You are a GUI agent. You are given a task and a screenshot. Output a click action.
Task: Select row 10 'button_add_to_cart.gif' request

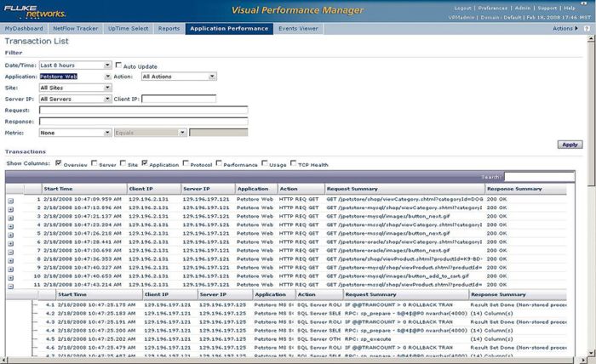pyautogui.click(x=398, y=276)
